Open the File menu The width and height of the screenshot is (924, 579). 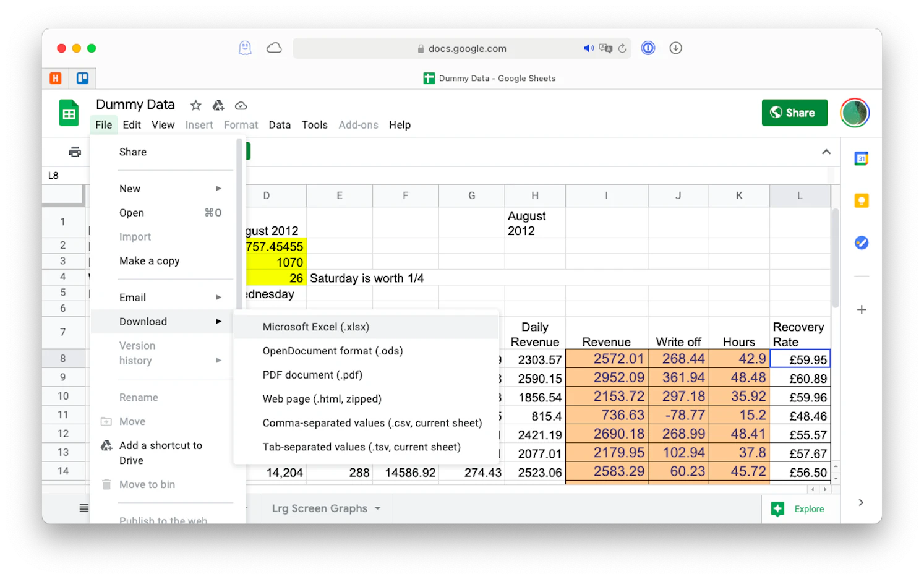click(x=104, y=125)
